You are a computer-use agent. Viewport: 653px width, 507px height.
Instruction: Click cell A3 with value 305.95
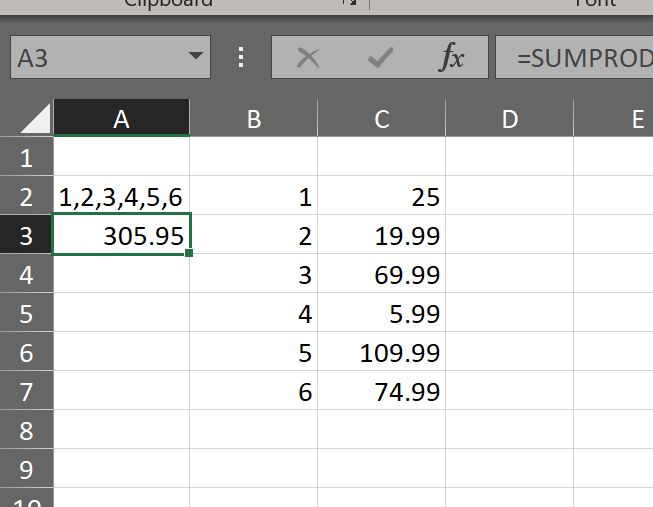pyautogui.click(x=121, y=234)
